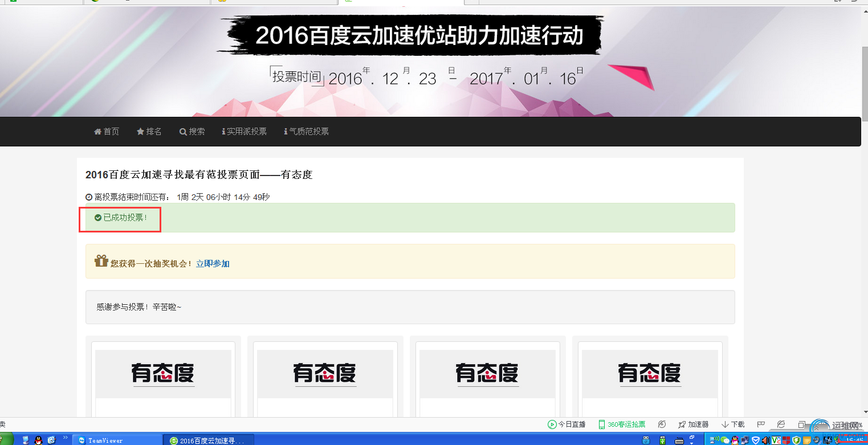
Task: Click the green shield tray icon
Action: pos(797,440)
